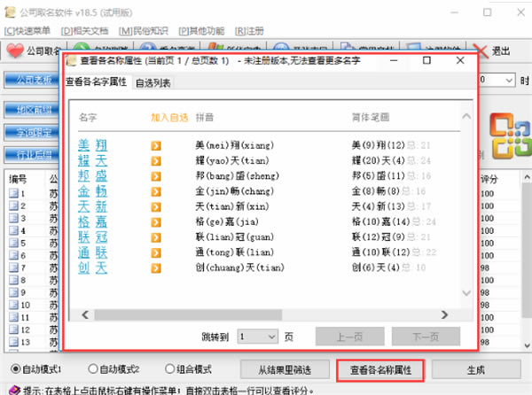This screenshot has width=532, height=395.
Task: Click the right arrow of horizontal scrollbar
Action: click(x=444, y=314)
